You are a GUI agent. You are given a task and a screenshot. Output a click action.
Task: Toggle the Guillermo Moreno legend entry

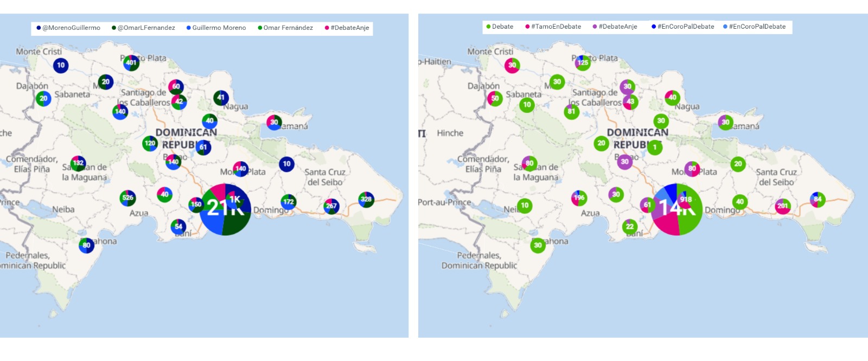tap(216, 28)
